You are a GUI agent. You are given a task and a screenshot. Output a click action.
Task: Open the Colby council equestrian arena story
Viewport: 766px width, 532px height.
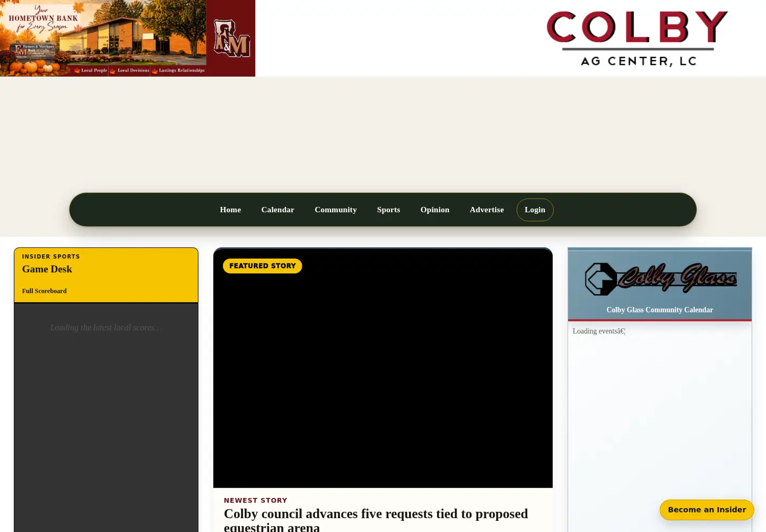coord(376,520)
